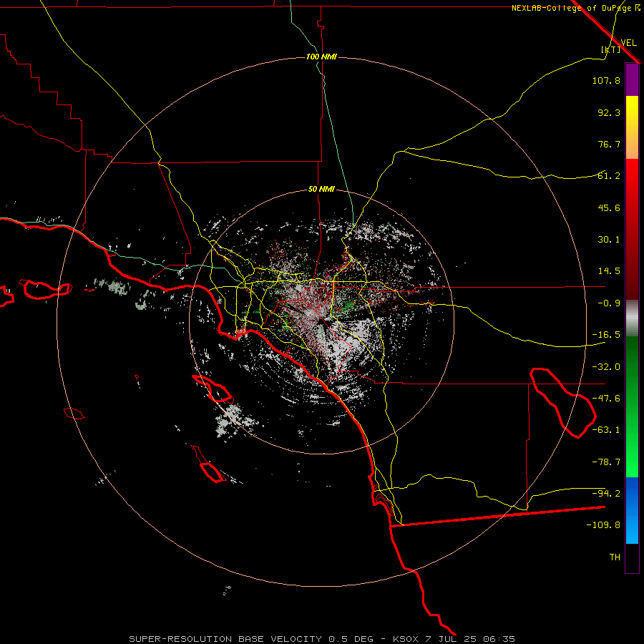Click the red segment of the color bar

(632, 229)
